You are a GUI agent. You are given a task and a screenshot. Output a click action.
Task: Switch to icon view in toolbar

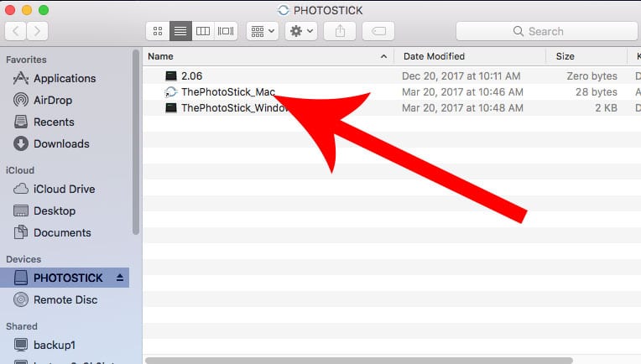pyautogui.click(x=157, y=31)
